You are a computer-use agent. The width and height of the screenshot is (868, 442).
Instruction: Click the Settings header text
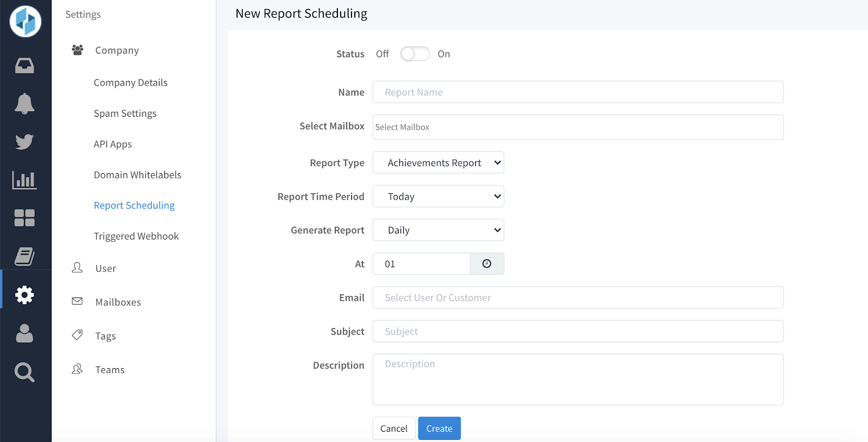[x=83, y=15]
